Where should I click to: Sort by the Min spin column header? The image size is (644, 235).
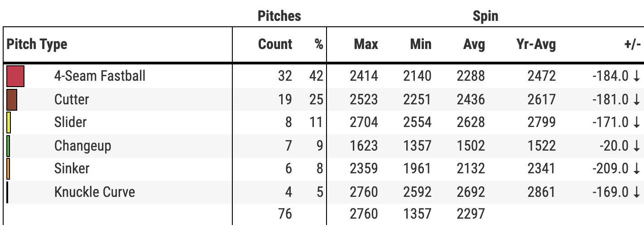click(x=421, y=44)
